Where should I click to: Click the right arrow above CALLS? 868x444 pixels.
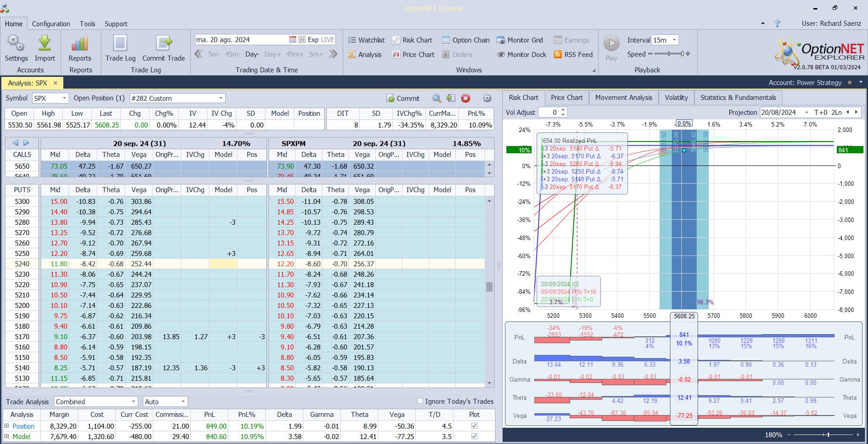pyautogui.click(x=26, y=143)
